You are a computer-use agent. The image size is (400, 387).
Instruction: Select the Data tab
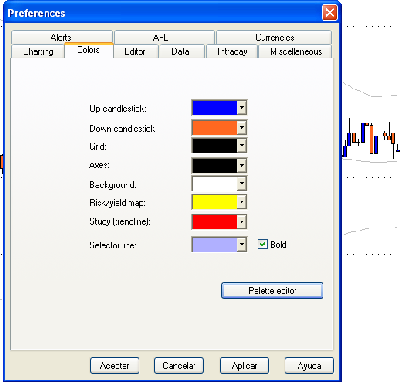tap(181, 52)
